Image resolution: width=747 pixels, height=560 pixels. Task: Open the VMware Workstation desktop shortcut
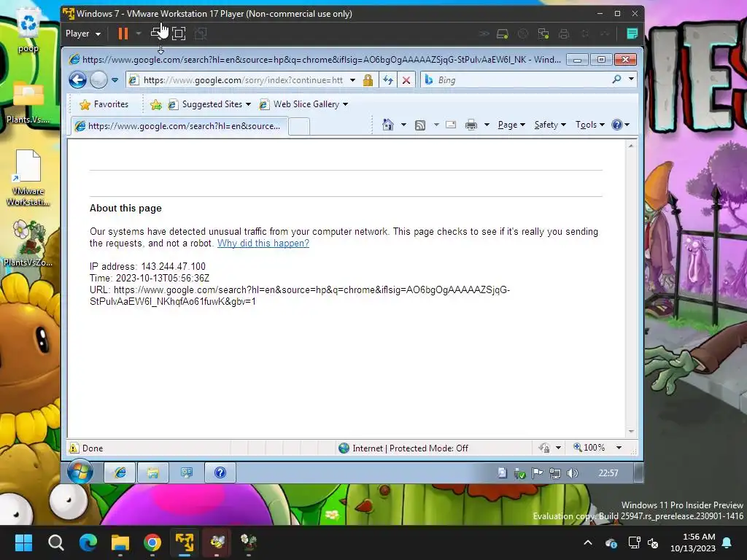28,178
